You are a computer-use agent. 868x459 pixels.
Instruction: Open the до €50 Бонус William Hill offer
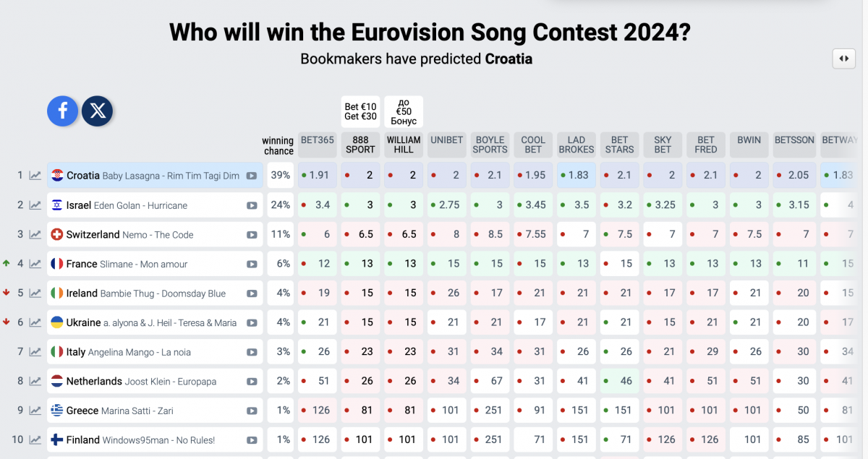(x=404, y=111)
